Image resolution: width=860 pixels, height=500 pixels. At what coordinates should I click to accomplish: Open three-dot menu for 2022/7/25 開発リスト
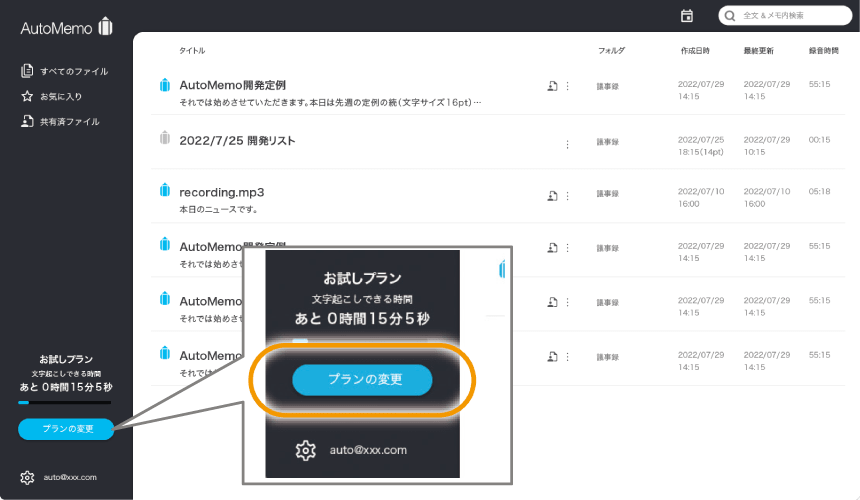[567, 144]
